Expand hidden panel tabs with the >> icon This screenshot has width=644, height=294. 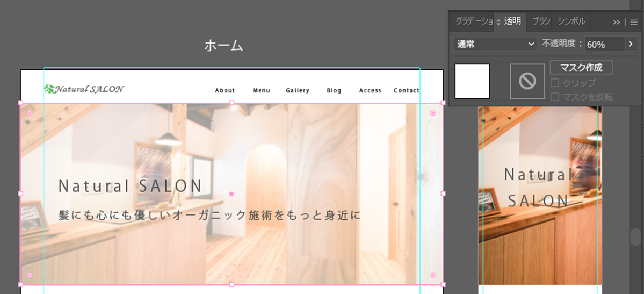click(x=616, y=22)
